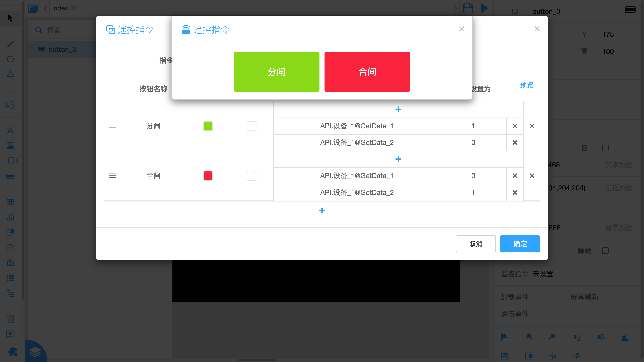Click the 取消 cancel button
This screenshot has width=644, height=362.
pos(475,244)
